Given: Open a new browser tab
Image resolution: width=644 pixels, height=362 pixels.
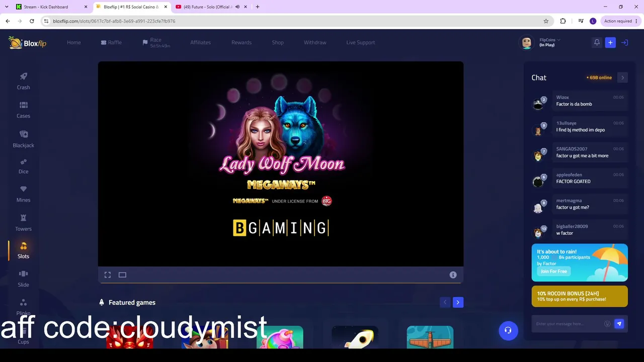Looking at the screenshot, I should pyautogui.click(x=258, y=7).
